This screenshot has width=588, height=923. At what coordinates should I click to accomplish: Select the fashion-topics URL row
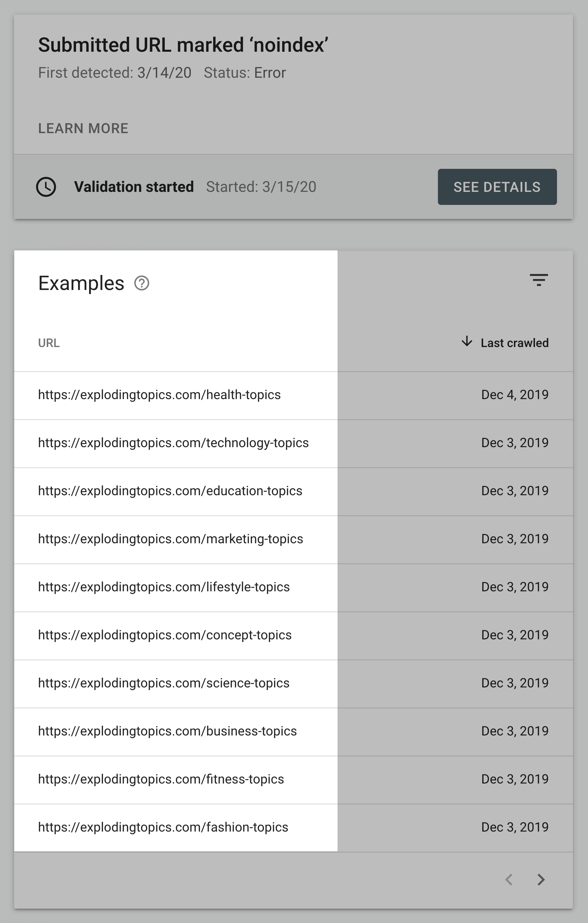tap(293, 828)
